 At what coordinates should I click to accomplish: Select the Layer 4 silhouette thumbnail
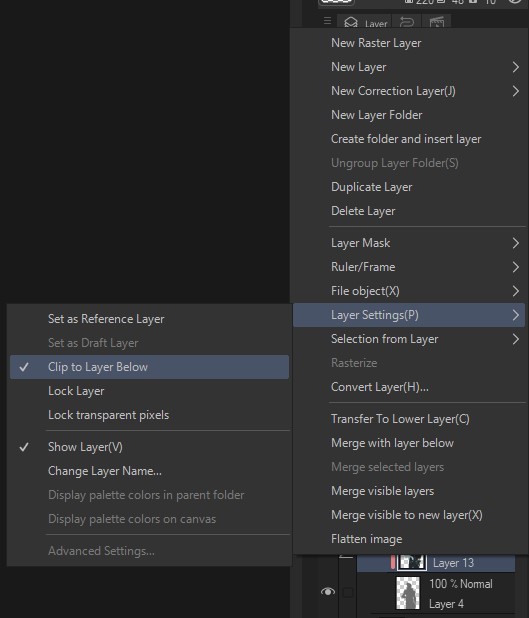tap(408, 593)
